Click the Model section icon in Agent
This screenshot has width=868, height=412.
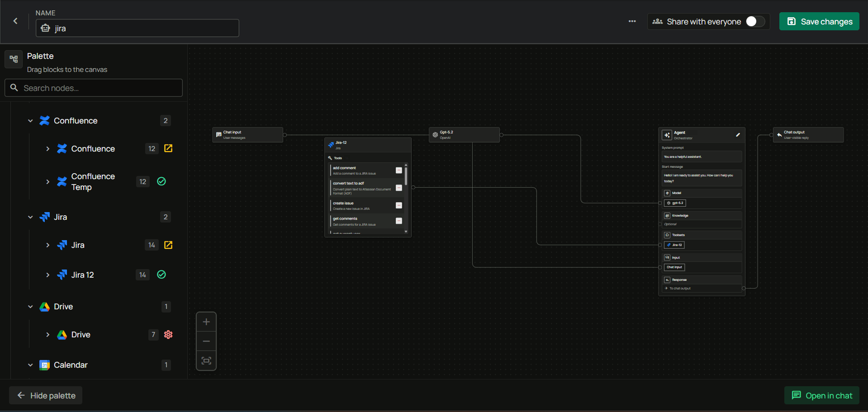pos(667,193)
